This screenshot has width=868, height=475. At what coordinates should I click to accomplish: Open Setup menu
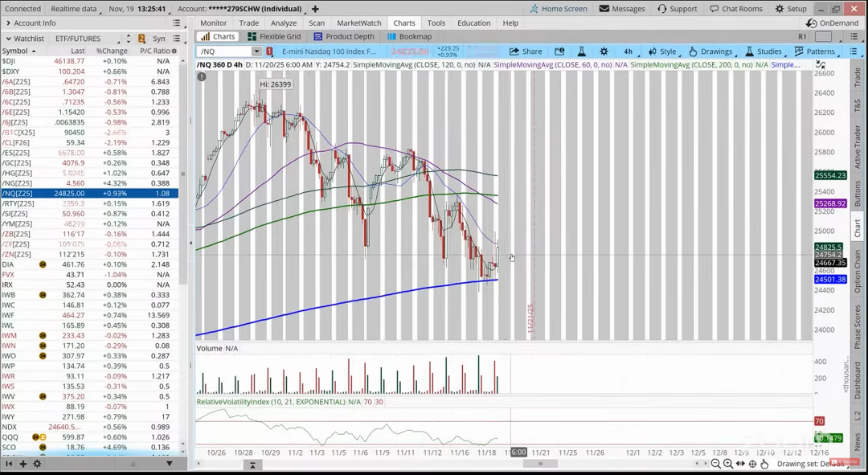point(791,9)
